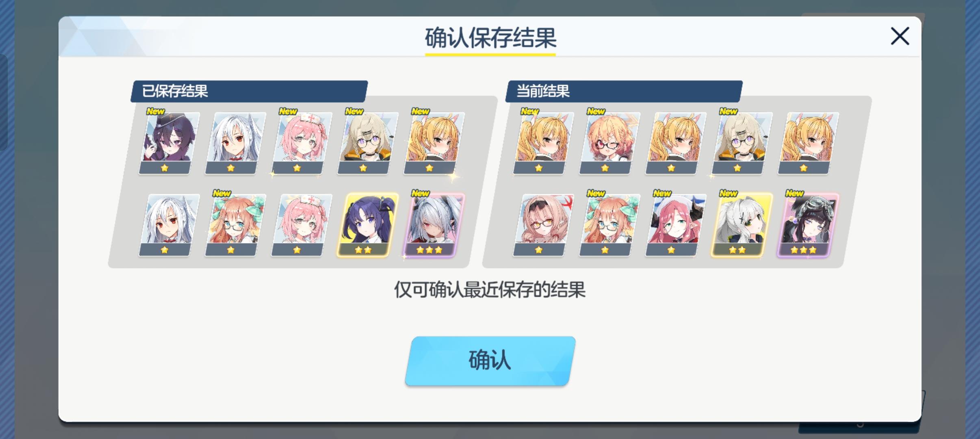Select winking pink-glasses girl card in current results
The image size is (980, 439).
point(609,143)
